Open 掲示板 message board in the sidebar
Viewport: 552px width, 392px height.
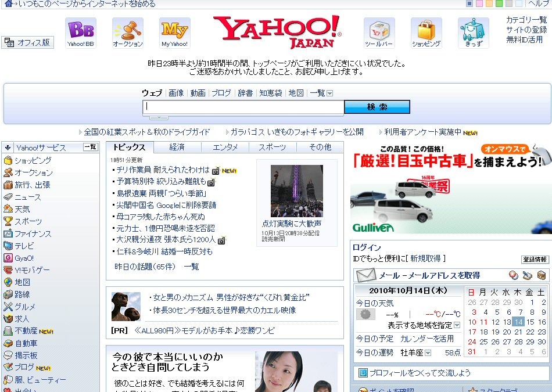[x=26, y=355]
